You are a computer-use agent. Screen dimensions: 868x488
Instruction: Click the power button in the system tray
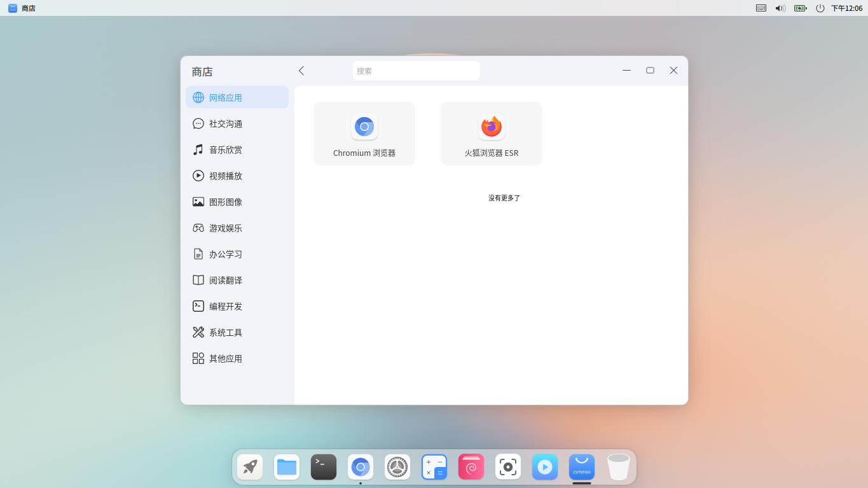(820, 8)
